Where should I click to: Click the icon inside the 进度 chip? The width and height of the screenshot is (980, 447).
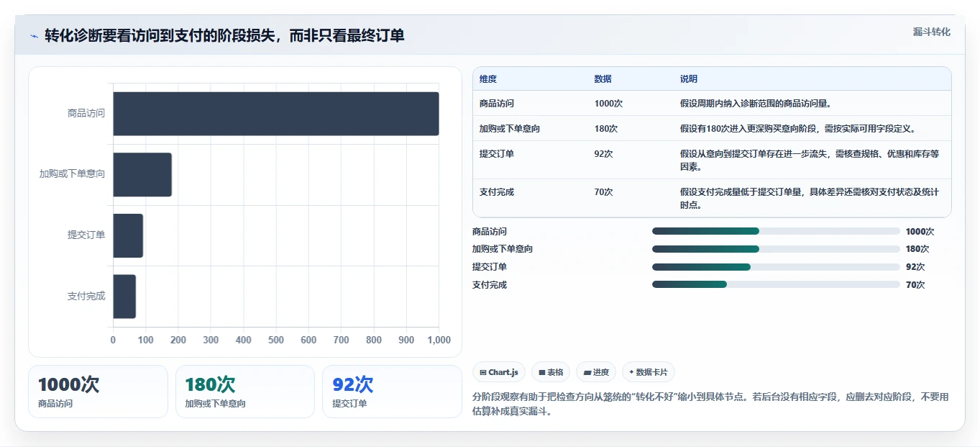pyautogui.click(x=587, y=372)
